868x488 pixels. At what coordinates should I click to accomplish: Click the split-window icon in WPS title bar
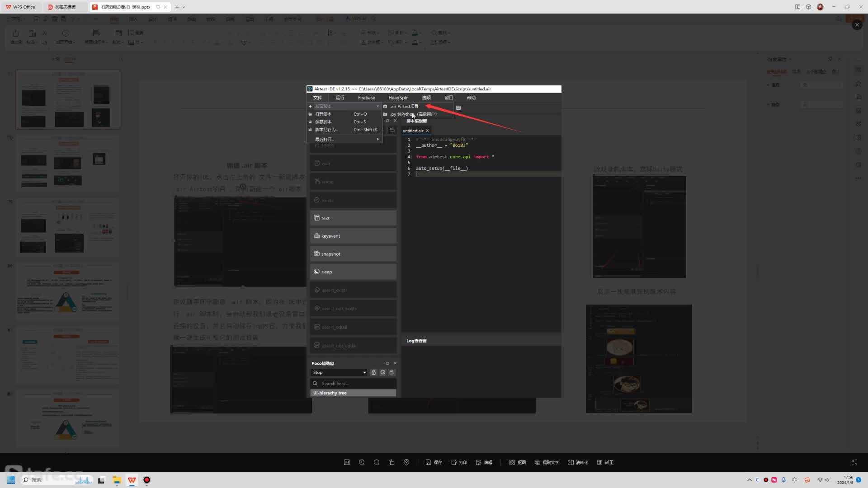coord(797,7)
